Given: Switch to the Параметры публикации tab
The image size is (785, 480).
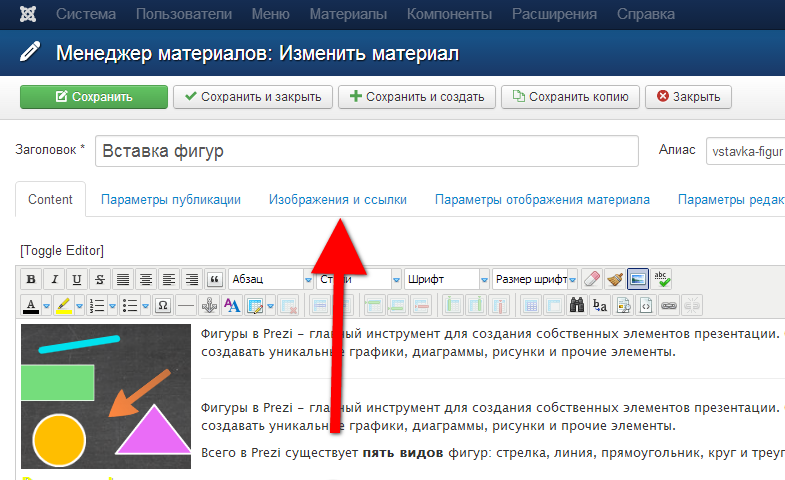Looking at the screenshot, I should 171,200.
